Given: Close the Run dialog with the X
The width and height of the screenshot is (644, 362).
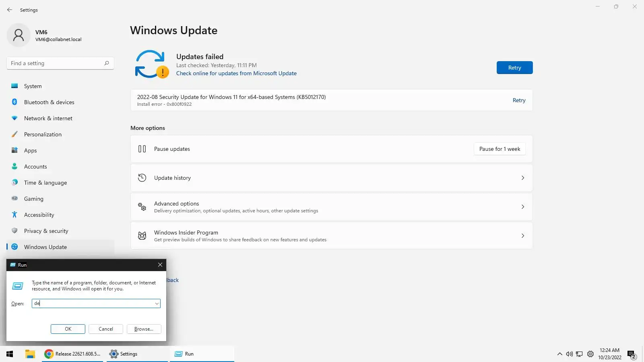Looking at the screenshot, I should 160,265.
